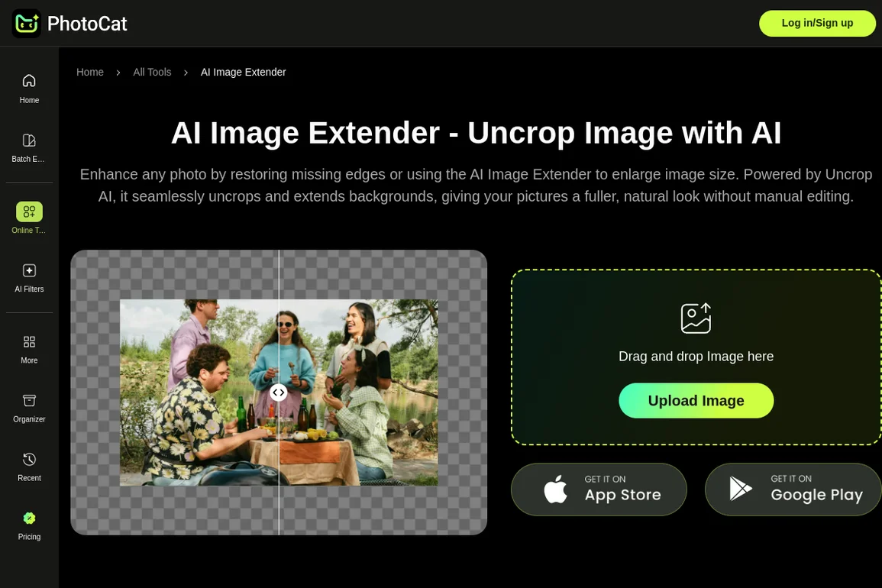Click the image upload icon in dropzone
882x588 pixels.
[x=696, y=318]
